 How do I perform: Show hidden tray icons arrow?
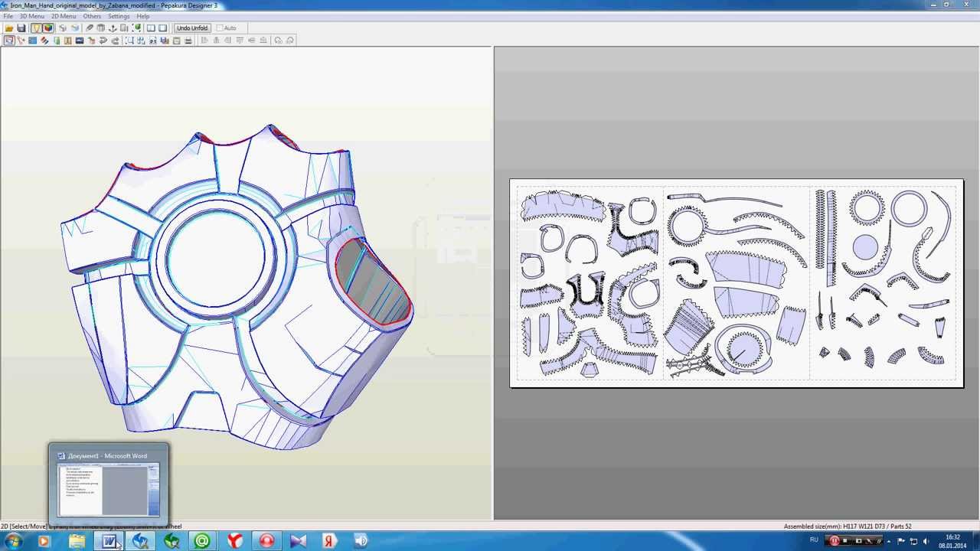889,542
